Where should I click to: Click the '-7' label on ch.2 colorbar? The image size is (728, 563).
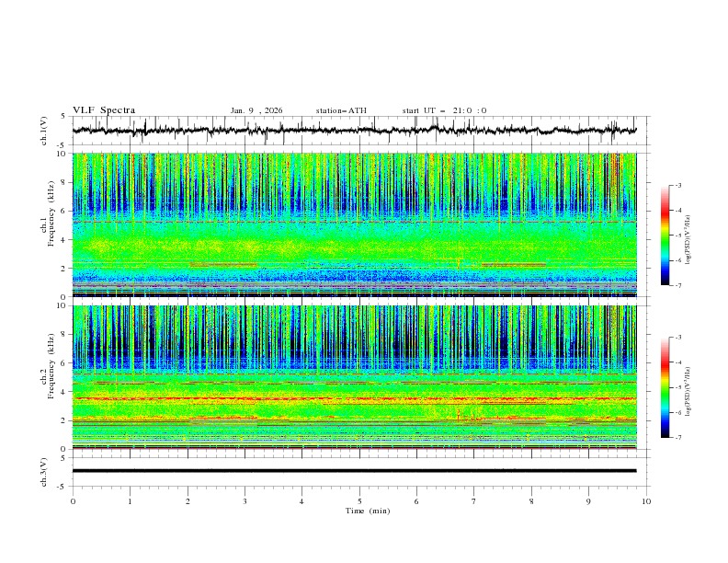pyautogui.click(x=677, y=438)
